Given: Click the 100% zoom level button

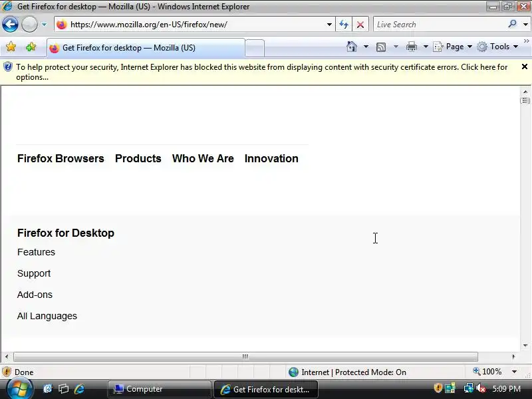Looking at the screenshot, I should click(487, 372).
